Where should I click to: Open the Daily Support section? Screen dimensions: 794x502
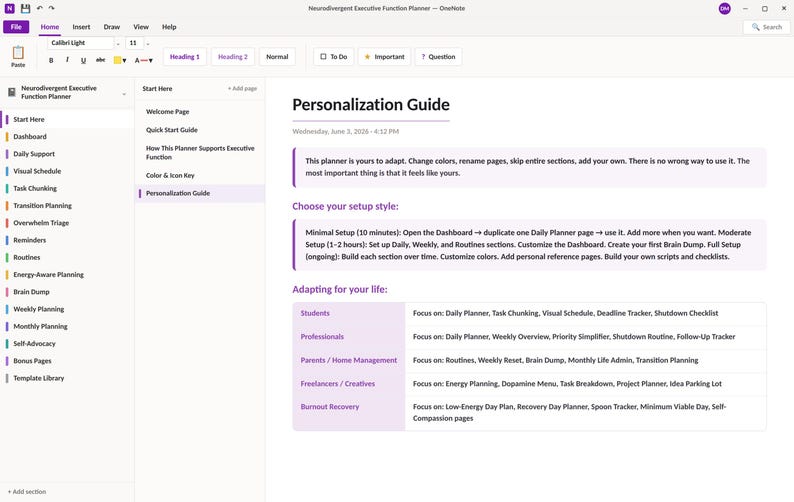click(x=67, y=154)
